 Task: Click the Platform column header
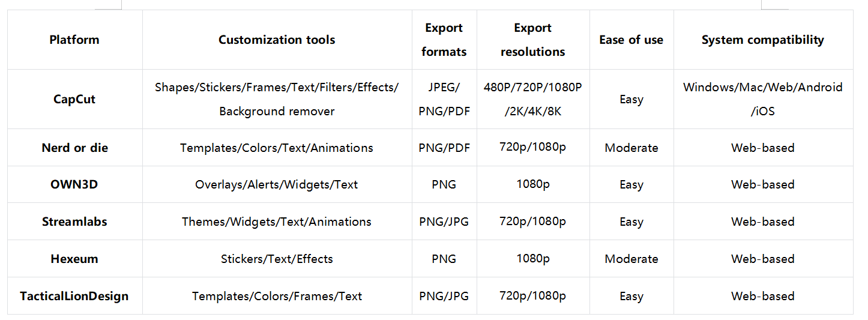pyautogui.click(x=74, y=40)
